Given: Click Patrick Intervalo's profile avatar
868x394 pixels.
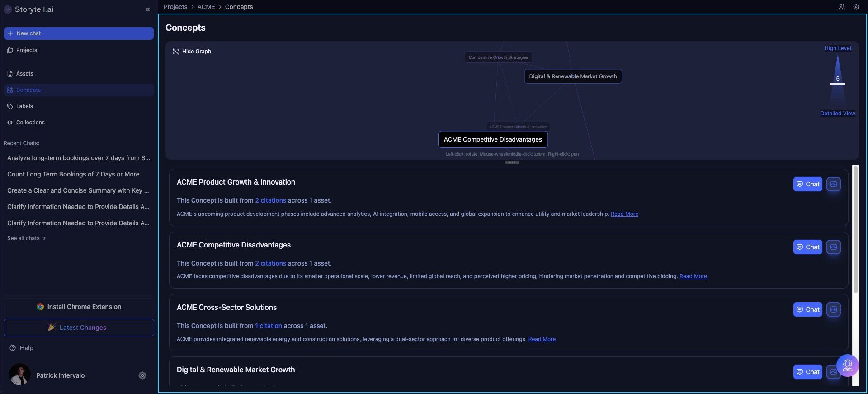Looking at the screenshot, I should click(20, 375).
